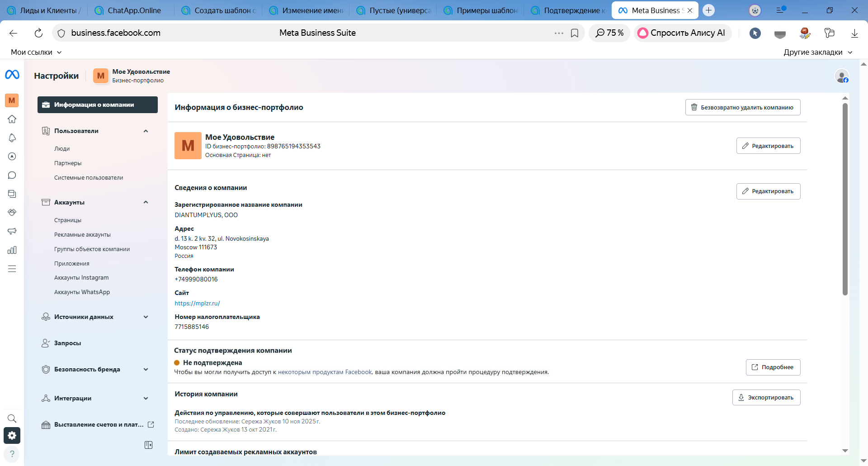868x466 pixels.
Task: Open the insights bar chart icon
Action: click(12, 250)
